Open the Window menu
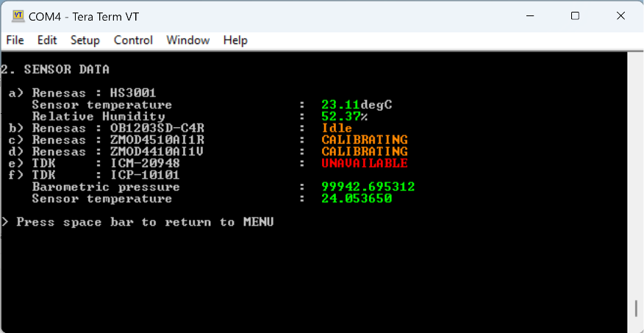 (x=187, y=40)
